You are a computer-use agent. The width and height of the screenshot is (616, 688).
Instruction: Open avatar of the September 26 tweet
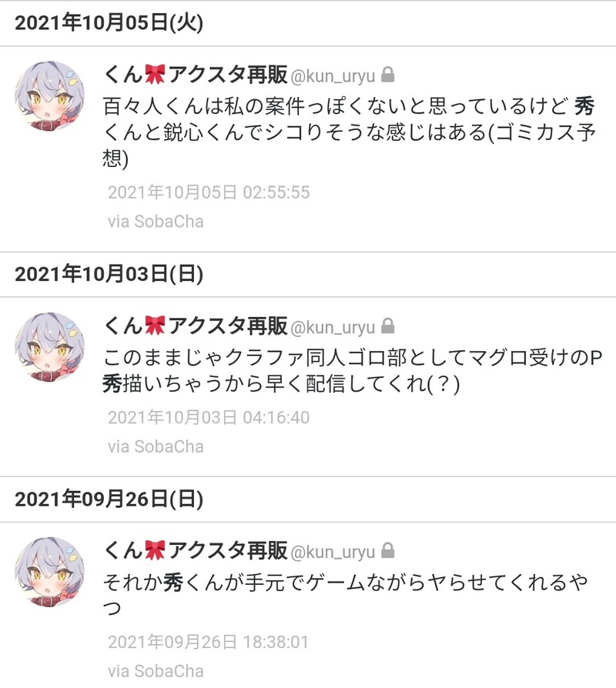pos(49,572)
